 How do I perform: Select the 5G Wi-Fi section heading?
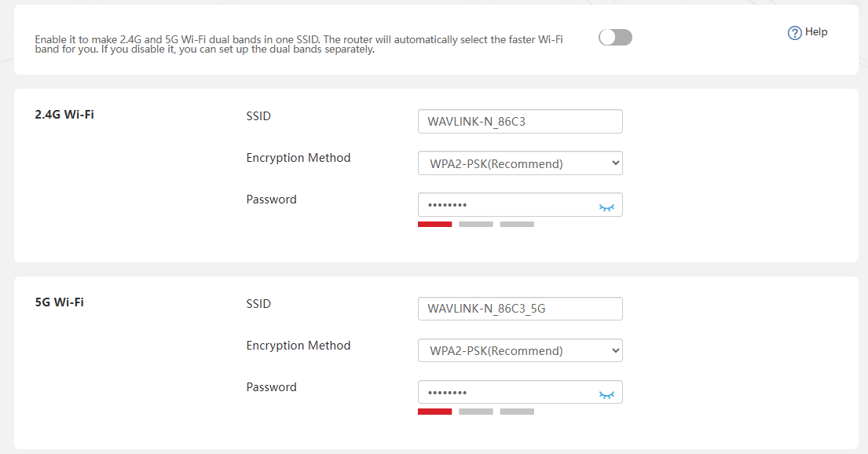click(59, 302)
